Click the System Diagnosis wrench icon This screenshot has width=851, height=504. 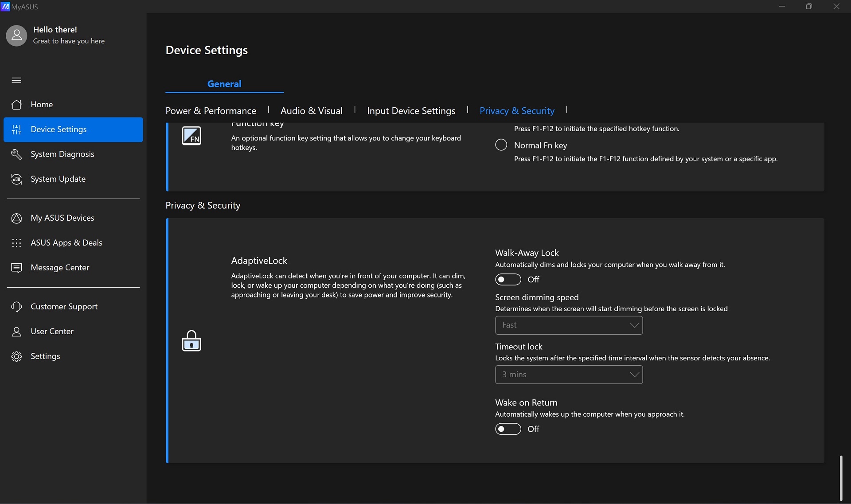tap(16, 154)
